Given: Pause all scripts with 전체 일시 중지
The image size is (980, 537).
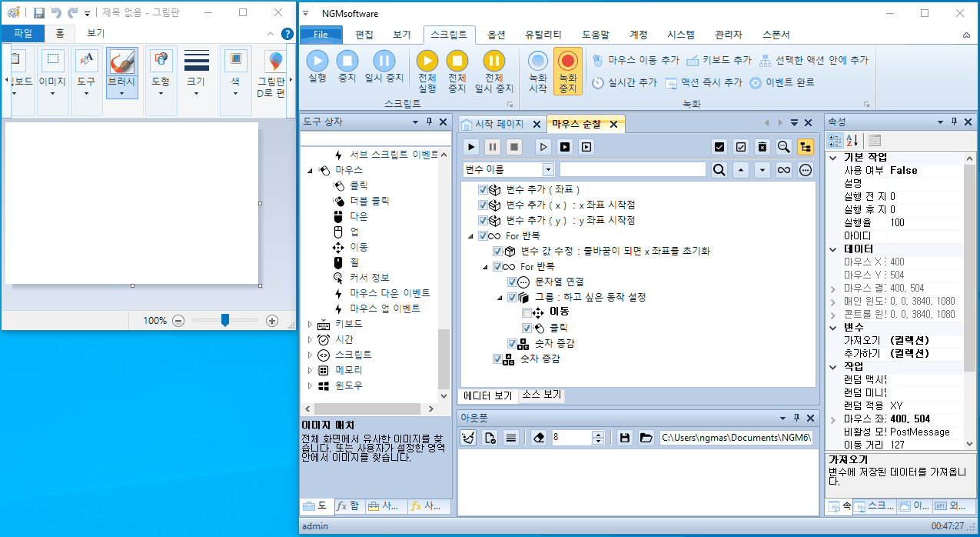Looking at the screenshot, I should click(494, 72).
